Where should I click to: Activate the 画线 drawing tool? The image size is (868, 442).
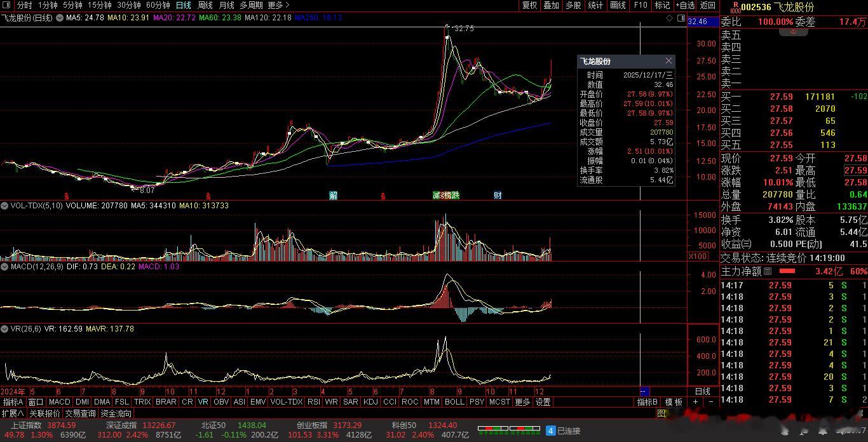pyautogui.click(x=618, y=5)
